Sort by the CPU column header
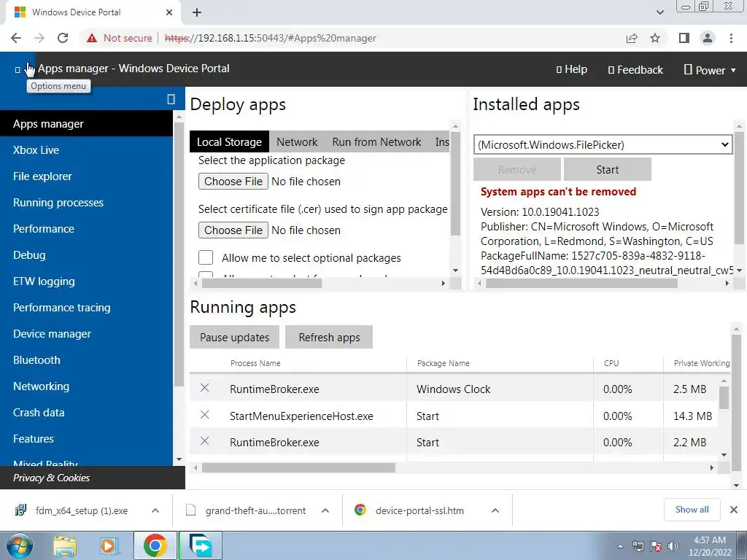 pyautogui.click(x=611, y=363)
